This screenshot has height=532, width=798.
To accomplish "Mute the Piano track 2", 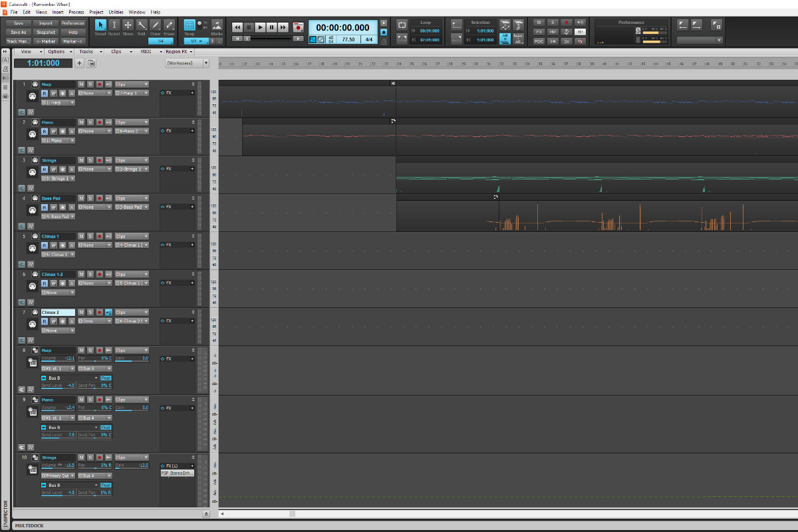I will (81, 122).
